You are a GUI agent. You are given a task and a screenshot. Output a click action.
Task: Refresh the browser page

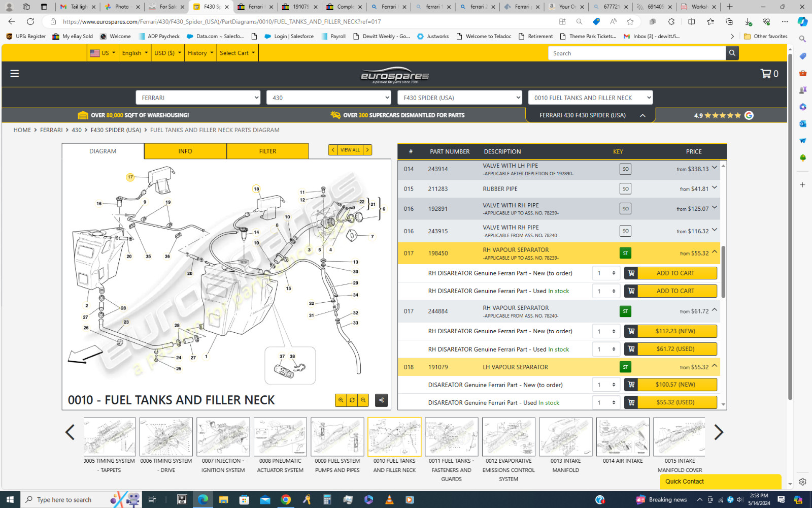(x=30, y=21)
